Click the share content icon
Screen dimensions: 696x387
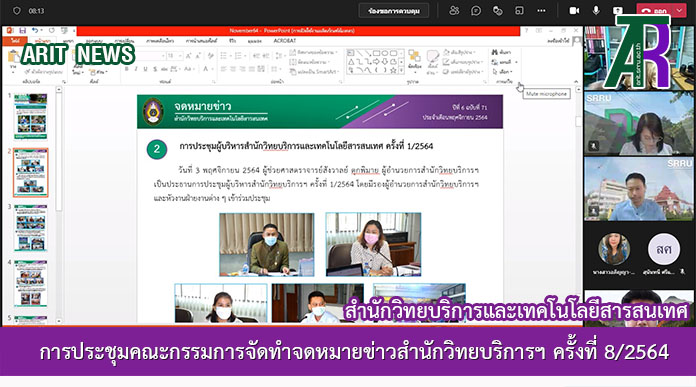click(617, 11)
